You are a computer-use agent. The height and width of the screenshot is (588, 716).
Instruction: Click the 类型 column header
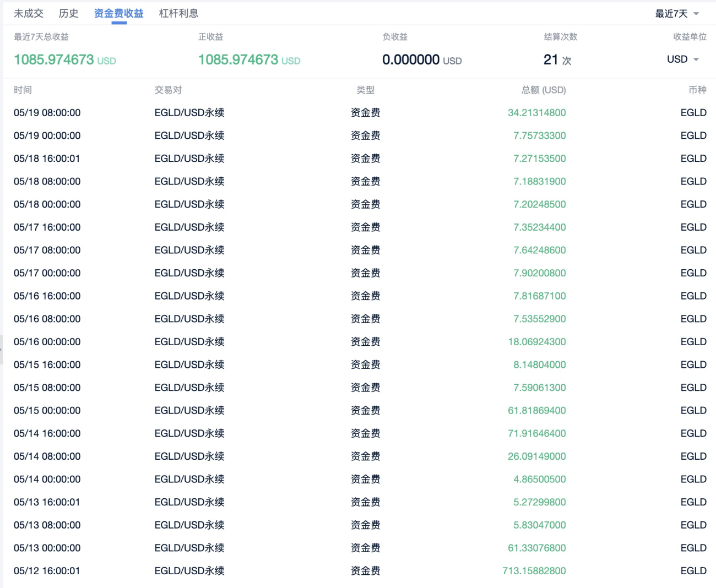point(365,90)
